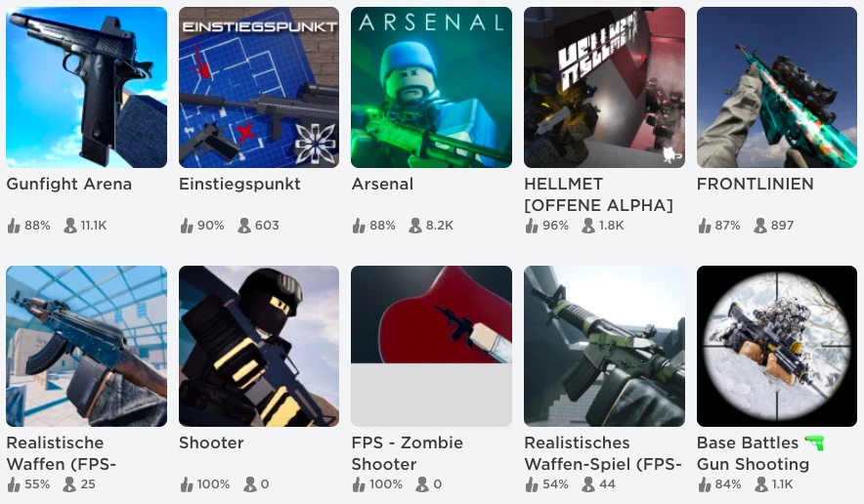Click the HELLMET [OFFENE ALPHA] title link
Screen dimensions: 864x504
coord(598,194)
